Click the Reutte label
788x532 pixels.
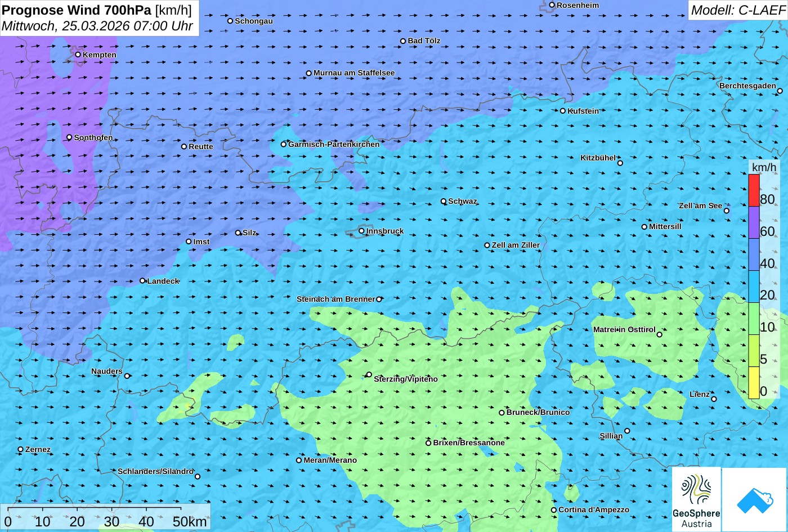click(x=201, y=146)
